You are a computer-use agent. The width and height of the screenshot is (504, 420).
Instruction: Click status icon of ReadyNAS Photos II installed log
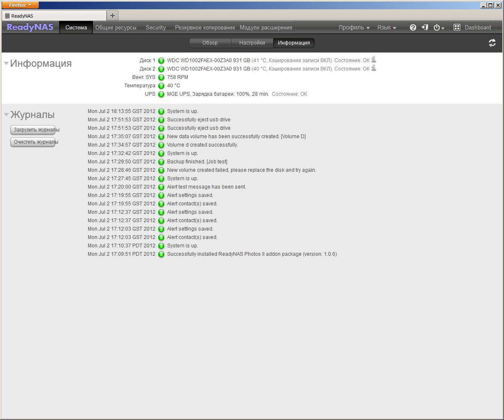coord(161,254)
